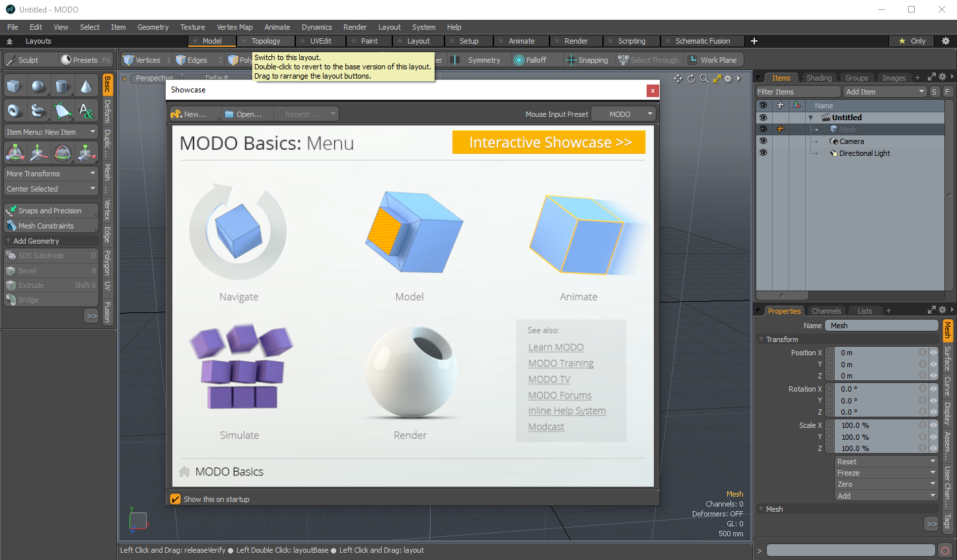The width and height of the screenshot is (957, 560).
Task: Collapse the Transform section in Properties
Action: 760,339
